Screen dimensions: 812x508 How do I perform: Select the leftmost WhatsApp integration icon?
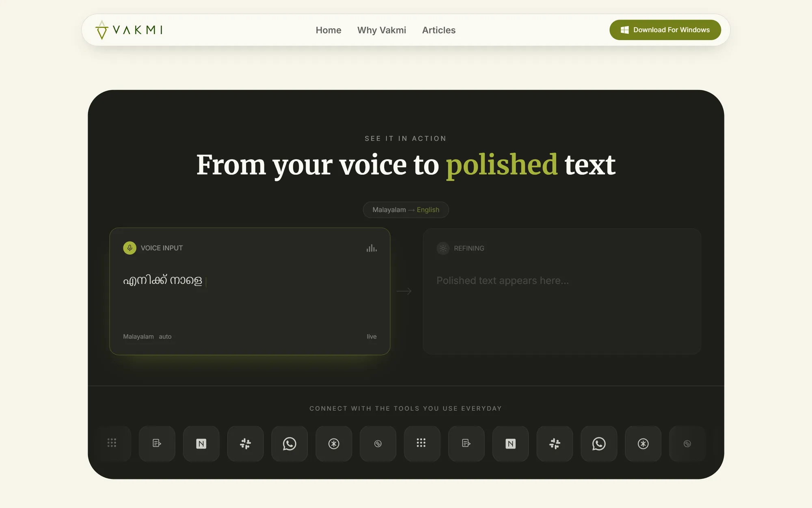[289, 444]
